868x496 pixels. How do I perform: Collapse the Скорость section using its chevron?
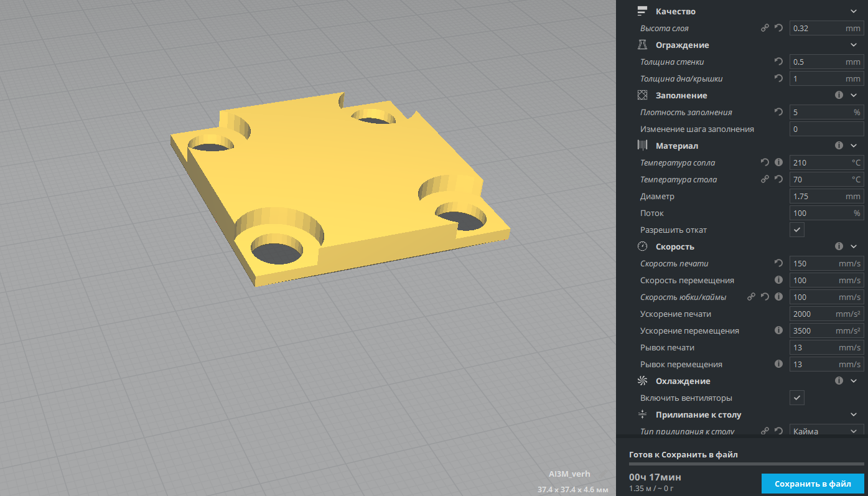click(x=854, y=246)
